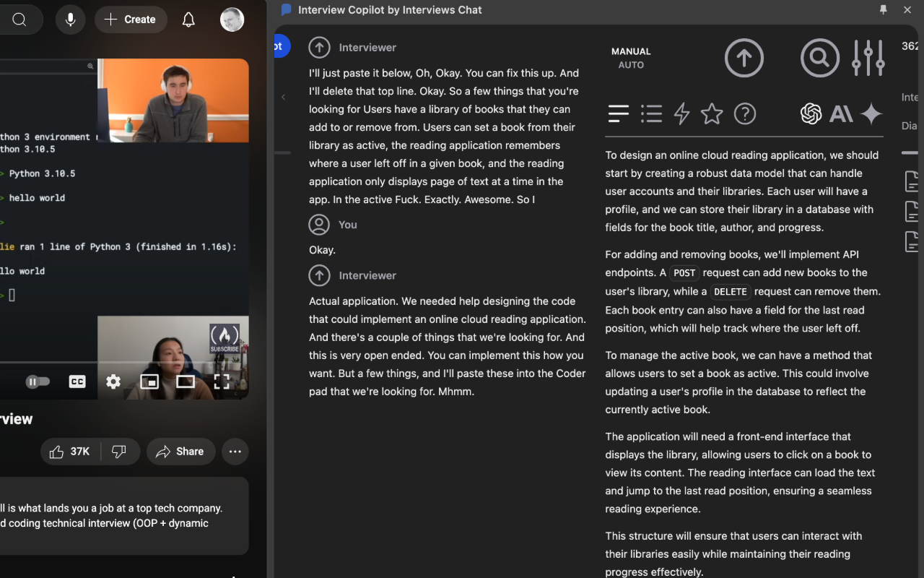Select the OpenAI ChatGPT model icon
Screen dimensions: 924x578
click(811, 113)
